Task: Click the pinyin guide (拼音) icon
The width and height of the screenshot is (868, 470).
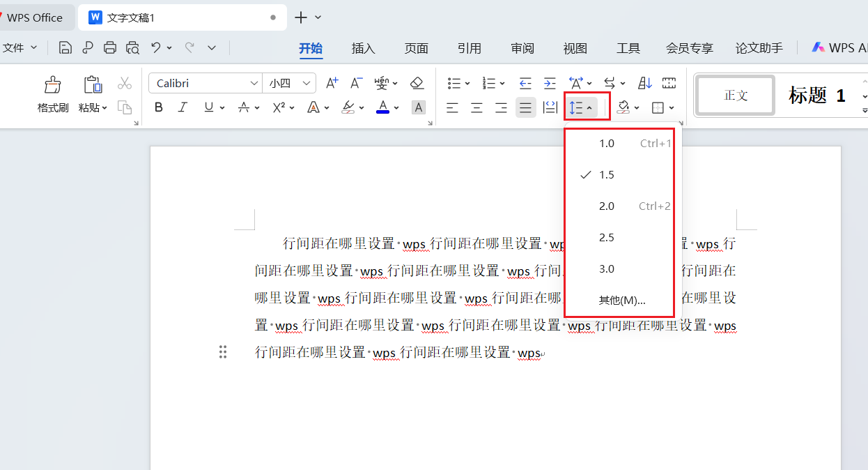Action: tap(382, 82)
